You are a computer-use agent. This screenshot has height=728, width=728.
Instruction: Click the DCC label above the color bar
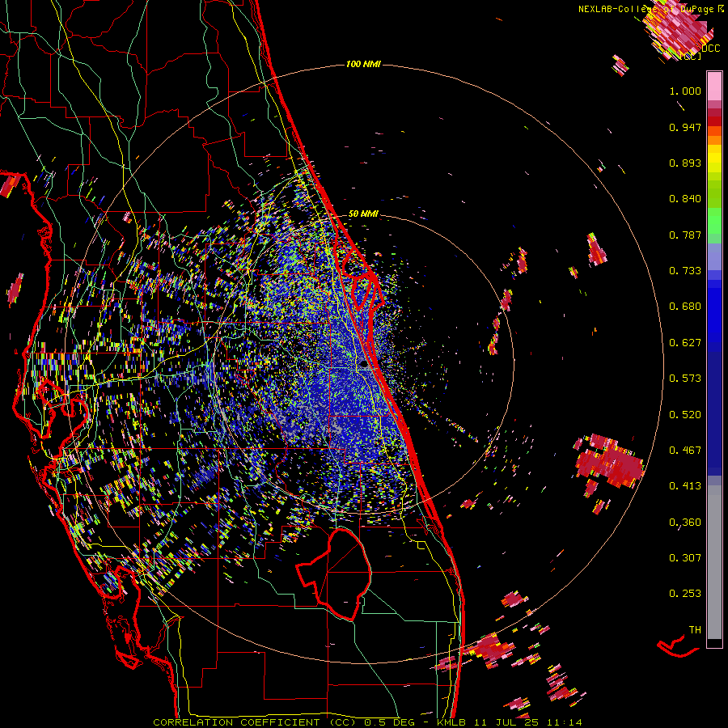pos(711,49)
